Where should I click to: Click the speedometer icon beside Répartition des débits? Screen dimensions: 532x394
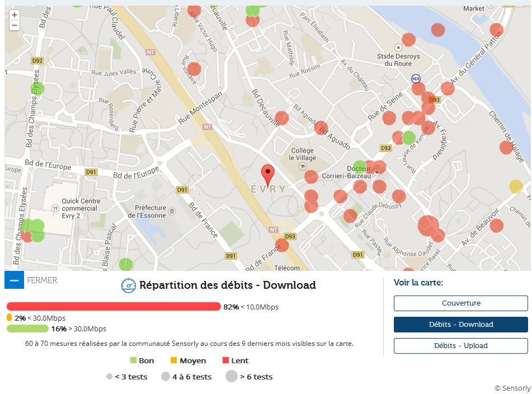coord(129,285)
